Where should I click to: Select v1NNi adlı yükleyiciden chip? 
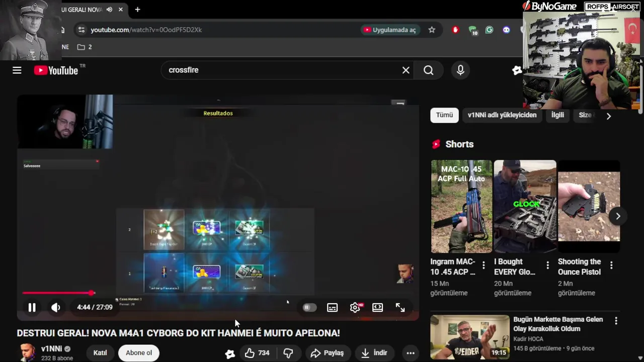pyautogui.click(x=502, y=115)
